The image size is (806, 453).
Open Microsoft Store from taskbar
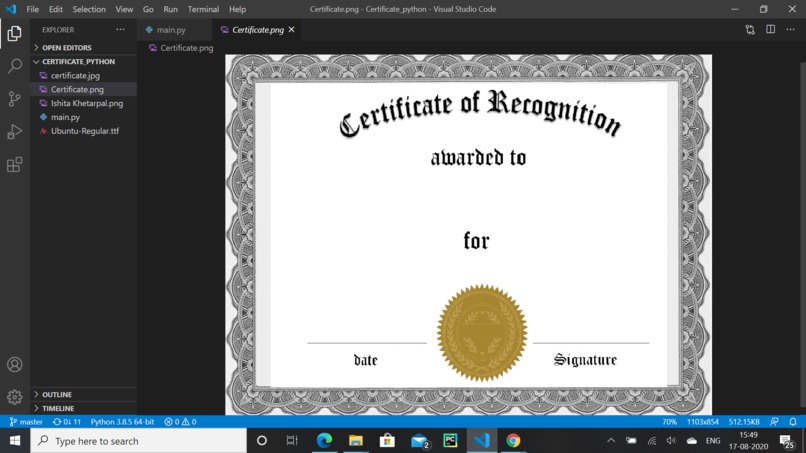[387, 441]
